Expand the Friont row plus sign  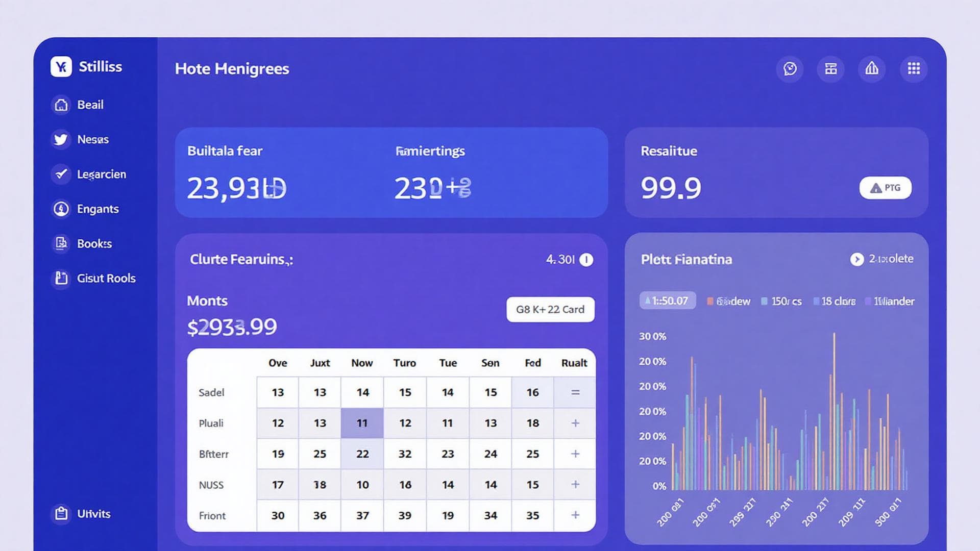575,515
